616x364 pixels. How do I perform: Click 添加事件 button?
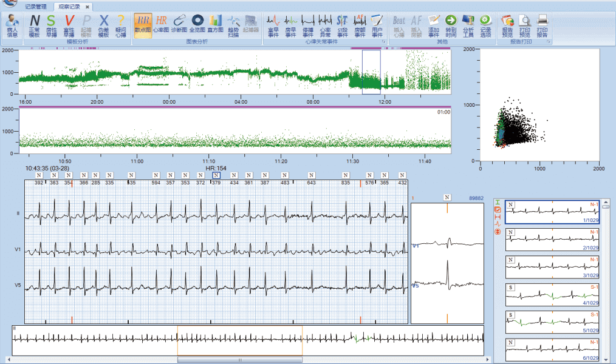pyautogui.click(x=433, y=26)
